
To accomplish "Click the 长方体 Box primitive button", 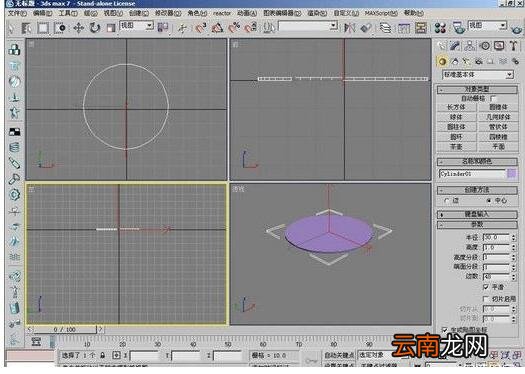I will pyautogui.click(x=456, y=107).
